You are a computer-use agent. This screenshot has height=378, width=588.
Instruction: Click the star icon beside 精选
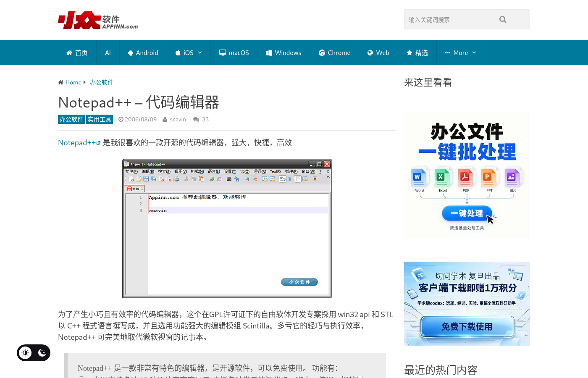pos(409,52)
